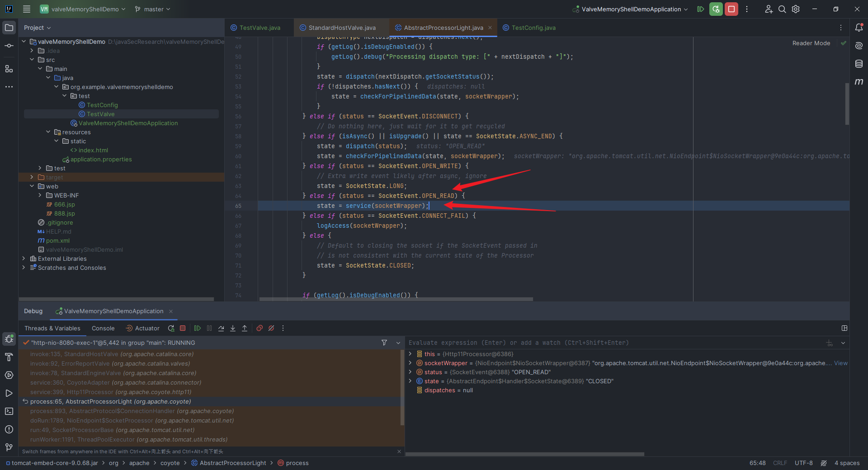Image resolution: width=868 pixels, height=470 pixels.
Task: Open the Project tool window icon
Action: pyautogui.click(x=9, y=28)
